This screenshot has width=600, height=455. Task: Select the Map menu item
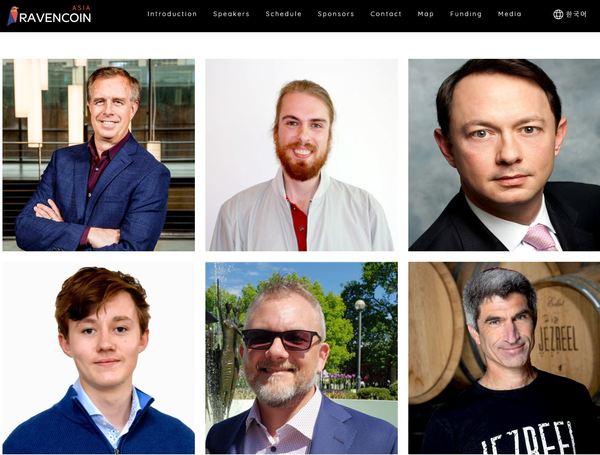[426, 14]
